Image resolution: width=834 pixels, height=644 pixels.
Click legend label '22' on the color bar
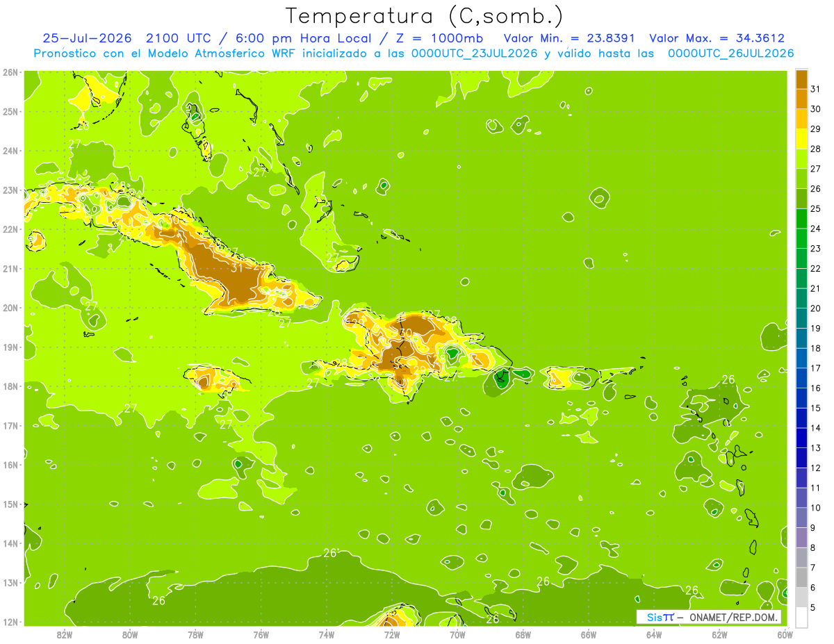point(816,268)
